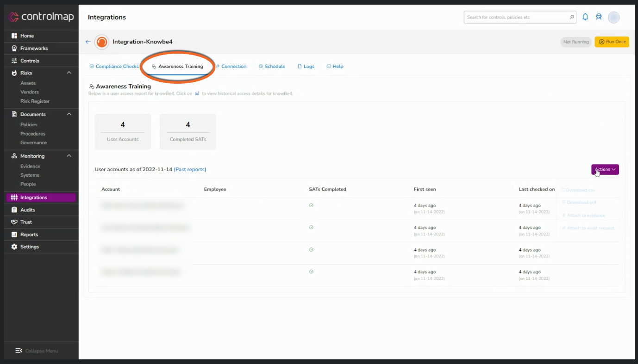The width and height of the screenshot is (638, 364).
Task: Open Frameworks in the sidebar
Action: pos(34,48)
